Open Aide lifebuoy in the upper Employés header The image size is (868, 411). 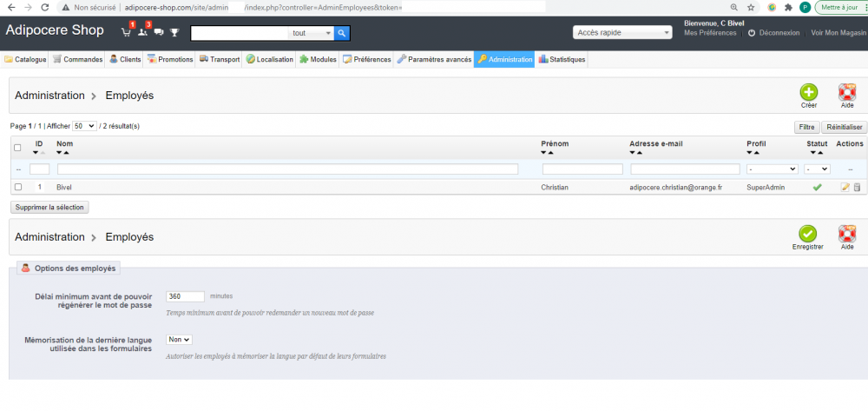[x=847, y=92]
